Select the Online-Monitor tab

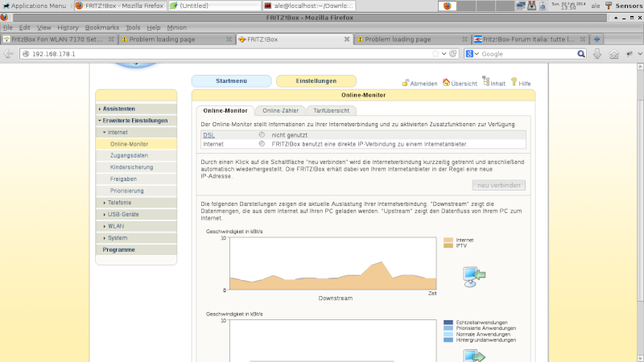[225, 110]
